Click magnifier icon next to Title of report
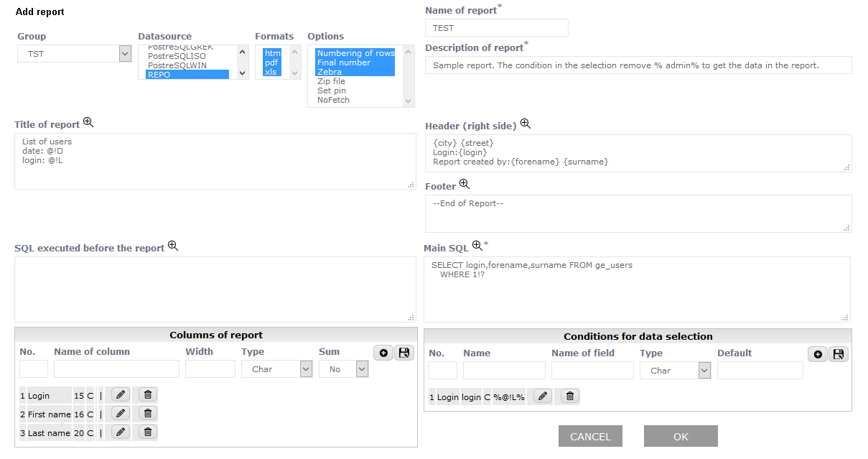 coord(88,123)
